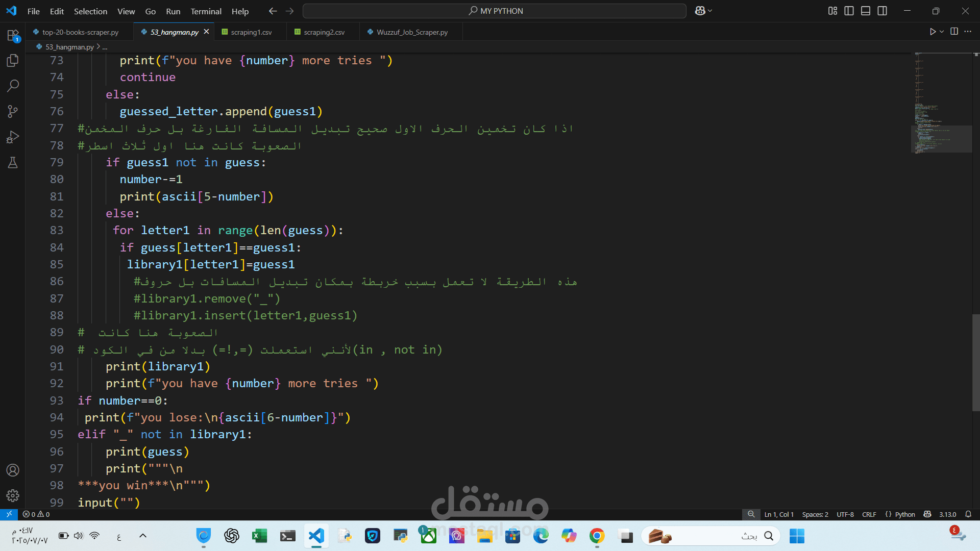
Task: Open the Go menu
Action: point(151,11)
